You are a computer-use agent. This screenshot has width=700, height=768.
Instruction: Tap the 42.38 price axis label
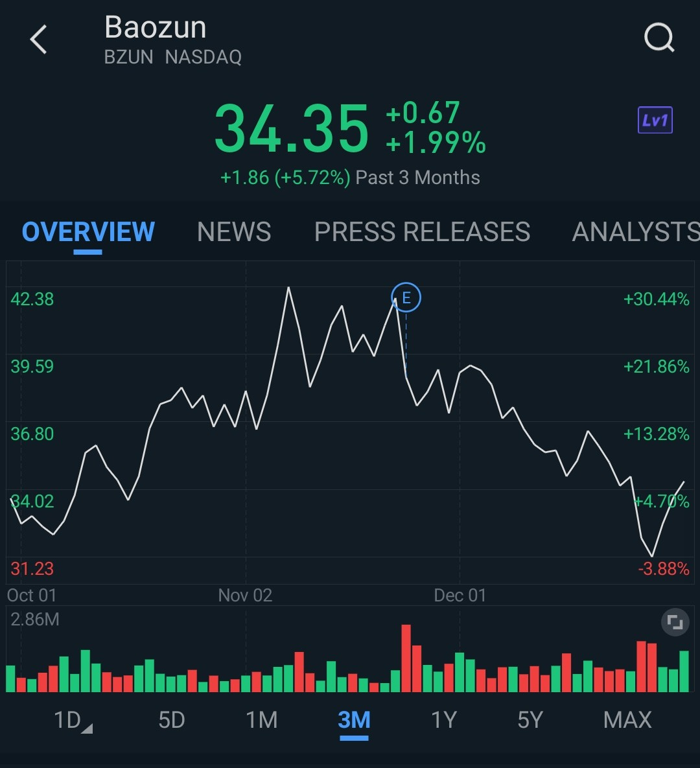32,299
